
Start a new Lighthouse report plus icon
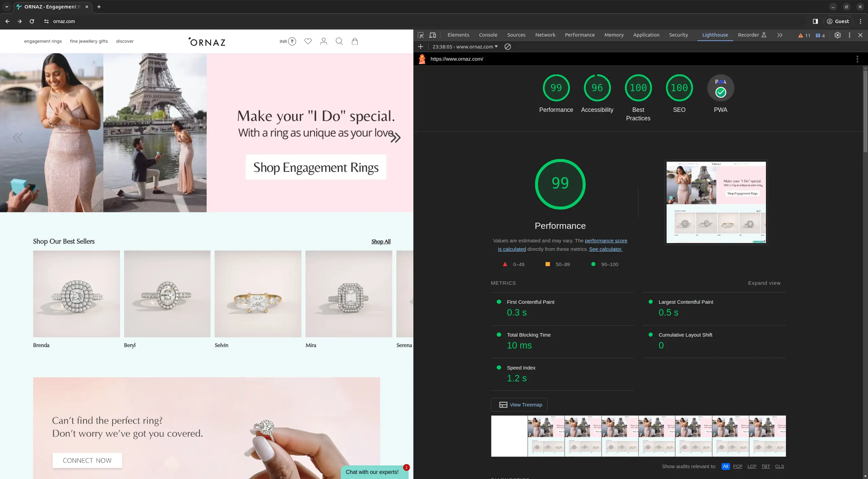coord(421,46)
